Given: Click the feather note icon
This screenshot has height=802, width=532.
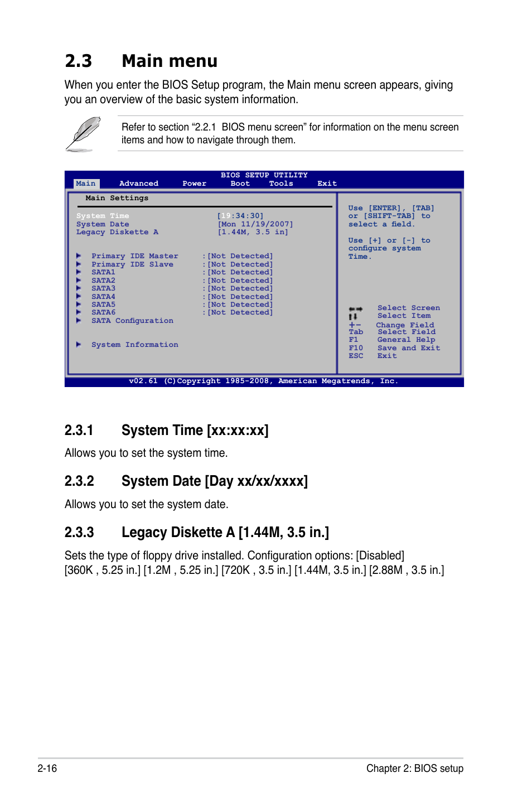Looking at the screenshot, I should [83, 134].
